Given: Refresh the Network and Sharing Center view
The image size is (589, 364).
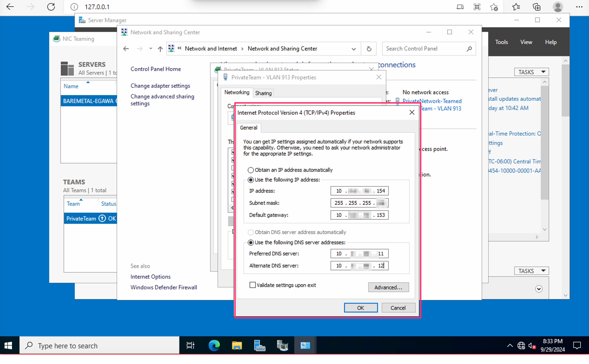Looking at the screenshot, I should [x=368, y=49].
